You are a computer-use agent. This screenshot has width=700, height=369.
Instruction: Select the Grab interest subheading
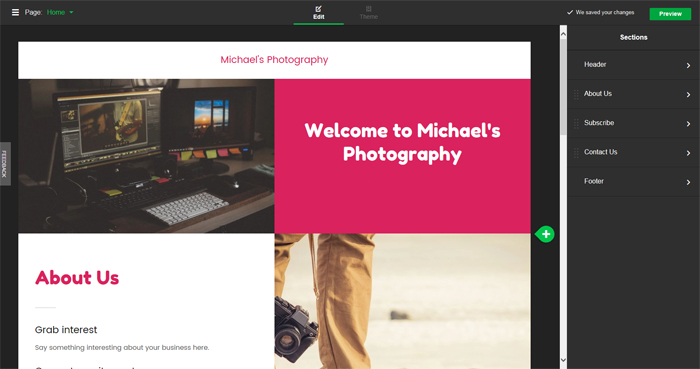[66, 330]
